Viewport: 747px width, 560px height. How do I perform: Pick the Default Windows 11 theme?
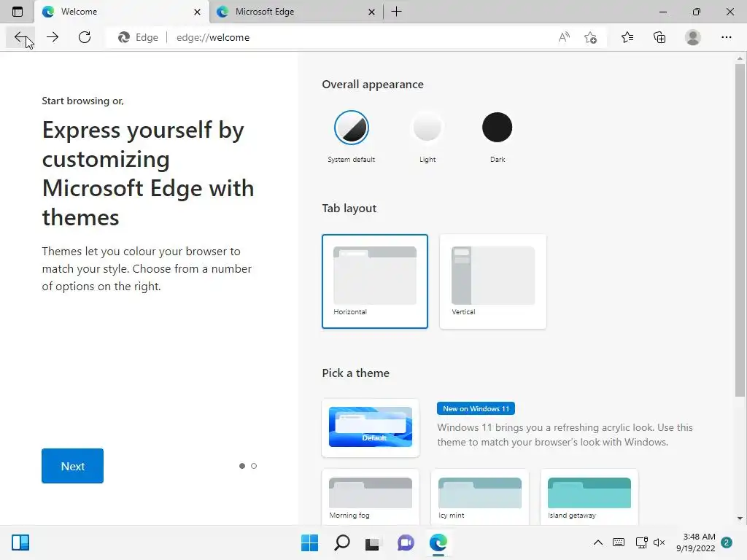pos(371,427)
